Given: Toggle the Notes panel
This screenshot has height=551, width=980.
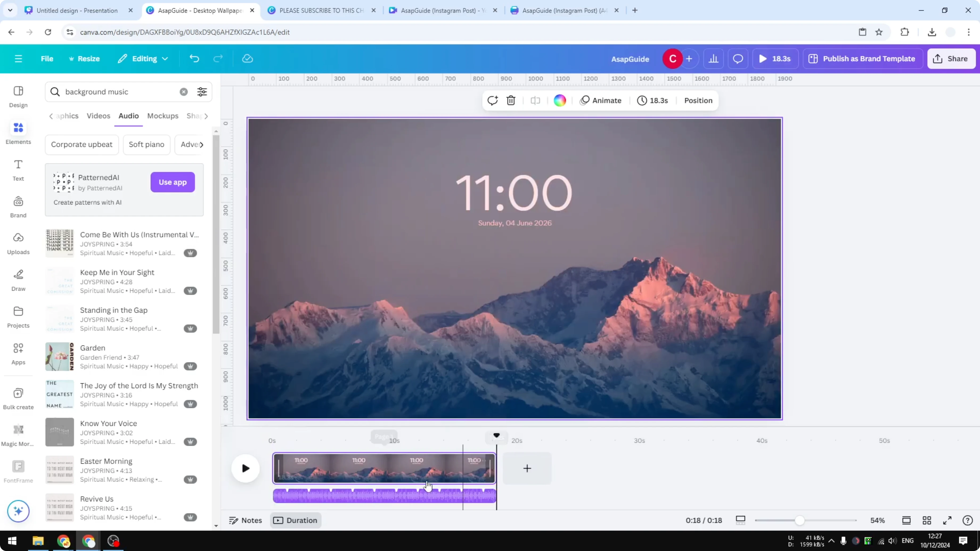Looking at the screenshot, I should (245, 520).
